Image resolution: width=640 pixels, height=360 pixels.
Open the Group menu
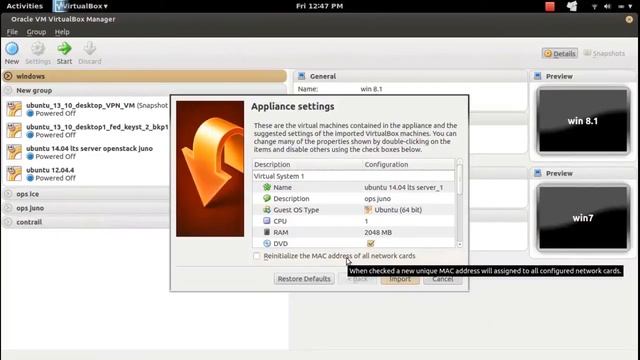pos(36,32)
